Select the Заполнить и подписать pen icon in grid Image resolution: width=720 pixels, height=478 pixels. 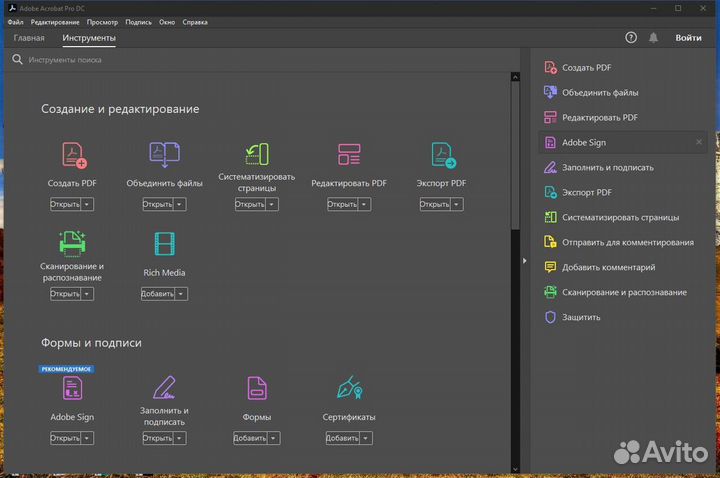[x=164, y=388]
